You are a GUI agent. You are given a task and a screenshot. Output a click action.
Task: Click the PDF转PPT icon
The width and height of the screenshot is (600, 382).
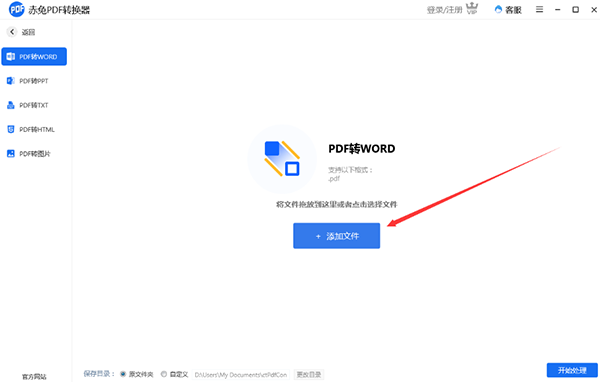[x=11, y=81]
